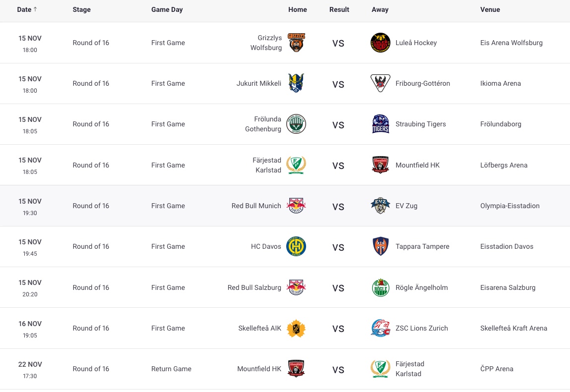Select the Tappara Tampere shield logo

380,246
